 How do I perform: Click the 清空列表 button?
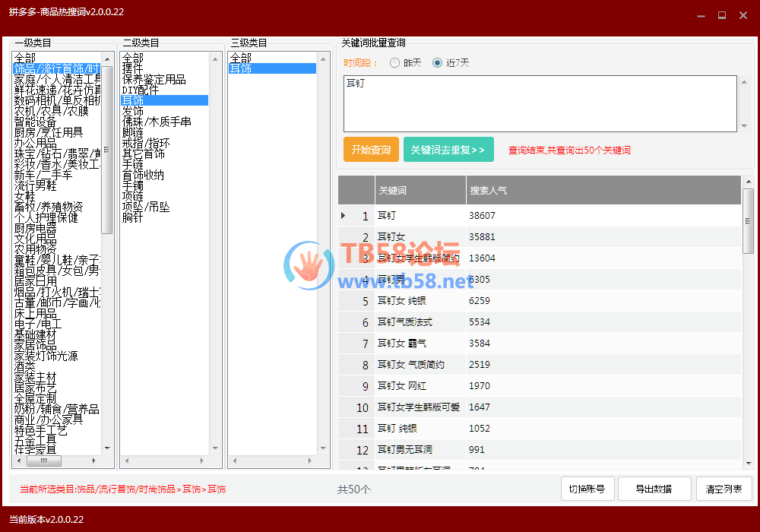tap(724, 489)
